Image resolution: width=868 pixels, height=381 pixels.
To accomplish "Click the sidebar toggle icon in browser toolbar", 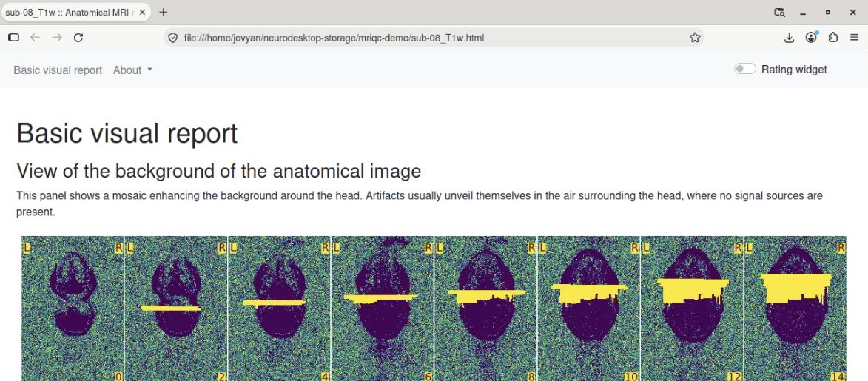I will 14,37.
